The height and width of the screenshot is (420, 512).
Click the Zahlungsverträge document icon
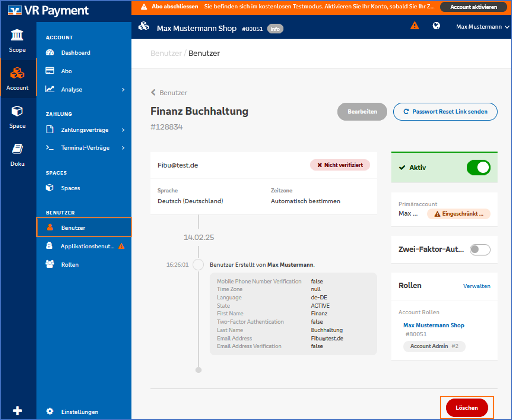click(50, 129)
